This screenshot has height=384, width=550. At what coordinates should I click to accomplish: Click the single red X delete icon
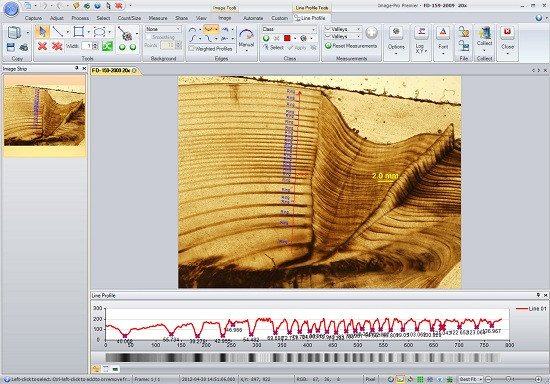click(x=42, y=46)
